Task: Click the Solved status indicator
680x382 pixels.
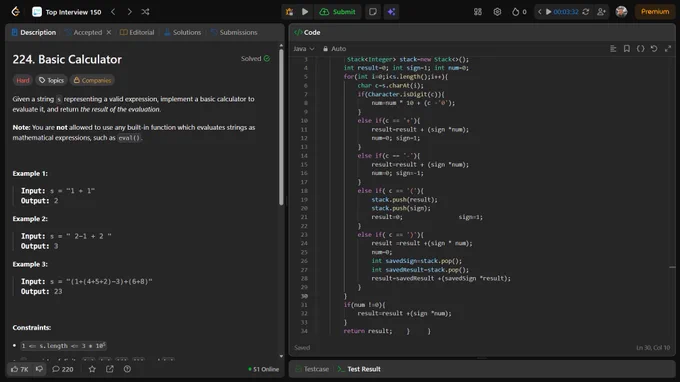Action: click(x=255, y=59)
